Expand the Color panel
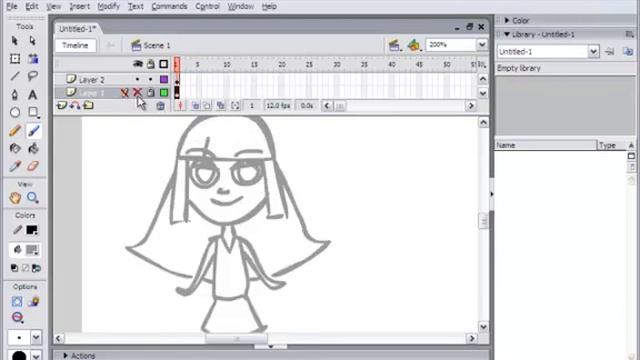 [507, 20]
